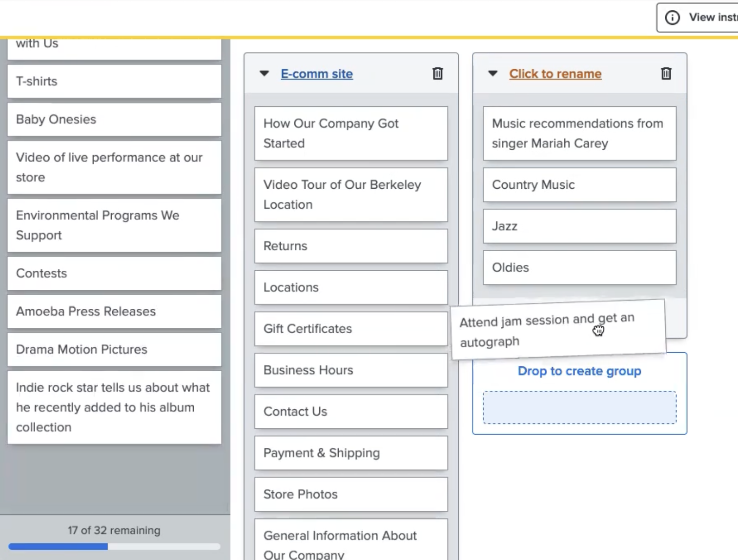Collapse the E-comm site group
This screenshot has height=560, width=738.
click(264, 74)
